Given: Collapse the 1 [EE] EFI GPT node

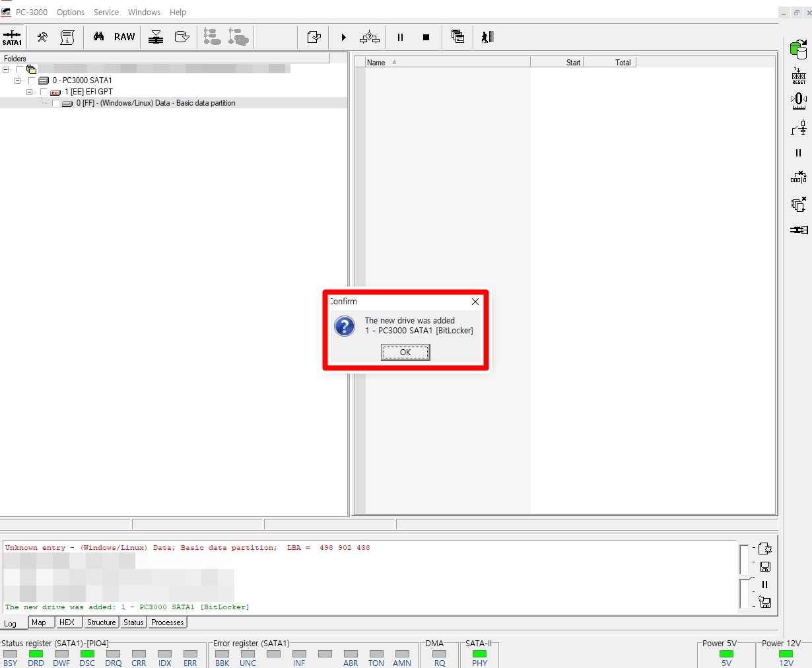Looking at the screenshot, I should tap(30, 92).
